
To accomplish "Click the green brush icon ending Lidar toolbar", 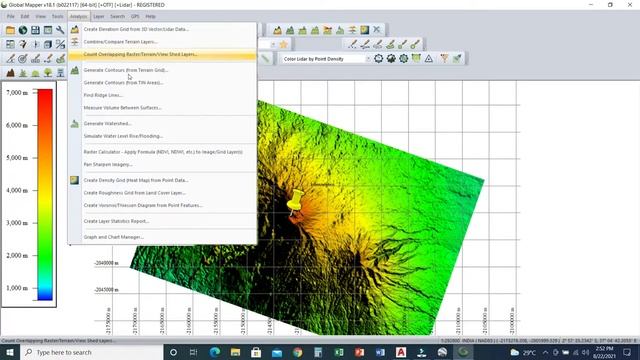I will 457,59.
